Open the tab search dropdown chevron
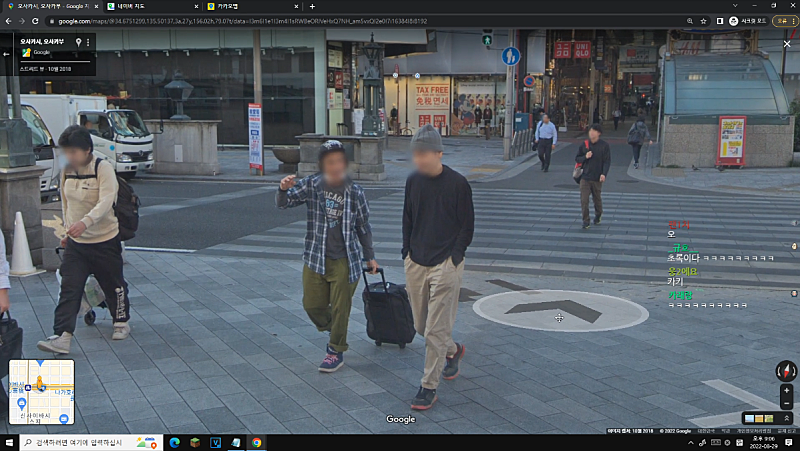This screenshot has width=800, height=451. pyautogui.click(x=735, y=6)
